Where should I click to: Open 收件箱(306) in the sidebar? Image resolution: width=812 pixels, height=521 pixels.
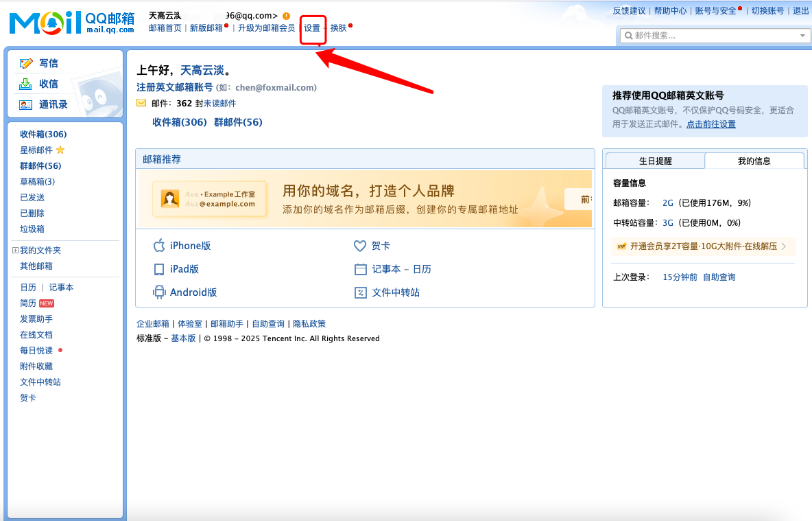tap(43, 135)
